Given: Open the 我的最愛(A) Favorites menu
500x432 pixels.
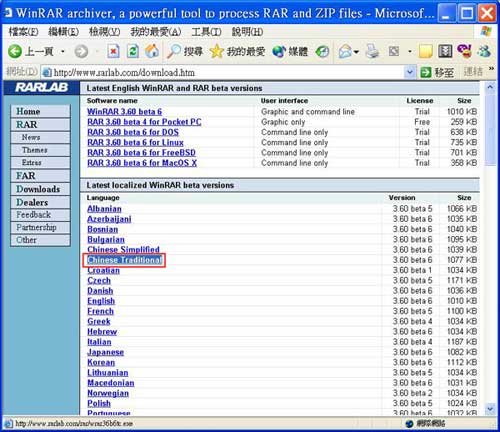Looking at the screenshot, I should [x=156, y=32].
